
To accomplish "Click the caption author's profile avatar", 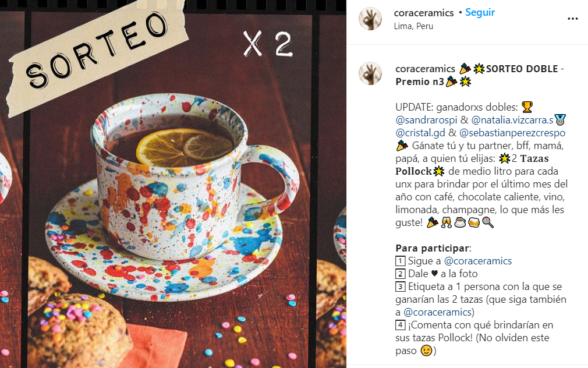I will tap(370, 73).
